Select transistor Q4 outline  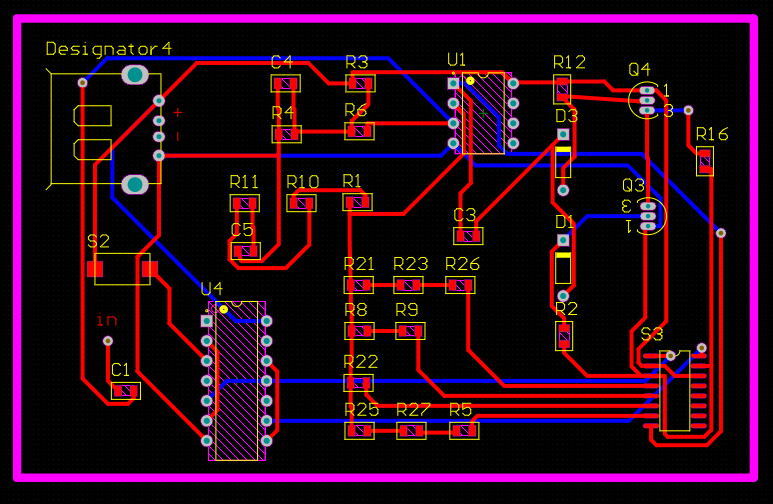pyautogui.click(x=644, y=100)
